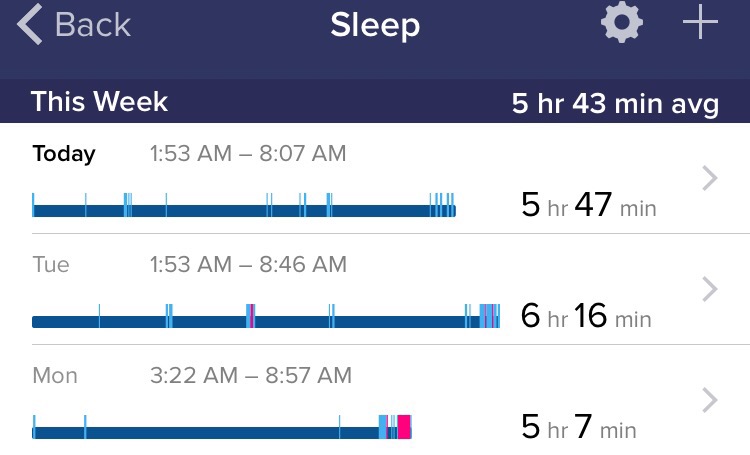Screen dimensions: 750x455
Task: Tap the back arrow chevron icon
Action: point(30,25)
